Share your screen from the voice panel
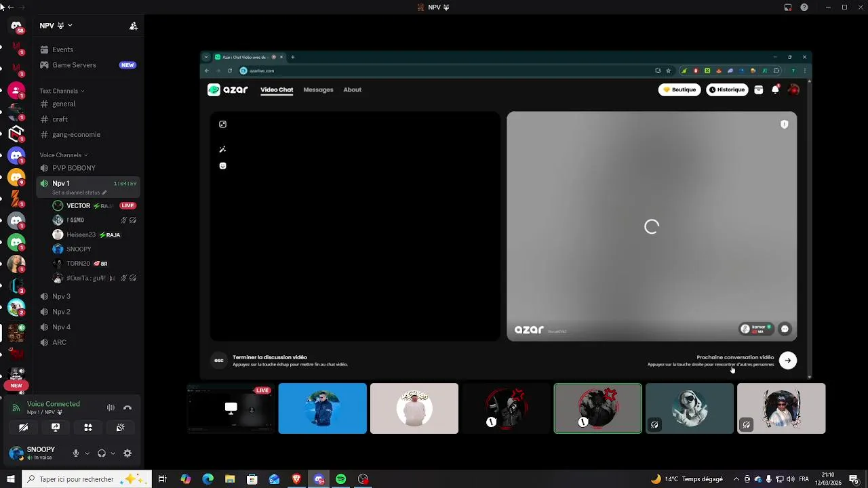This screenshot has height=488, width=868. (56, 428)
